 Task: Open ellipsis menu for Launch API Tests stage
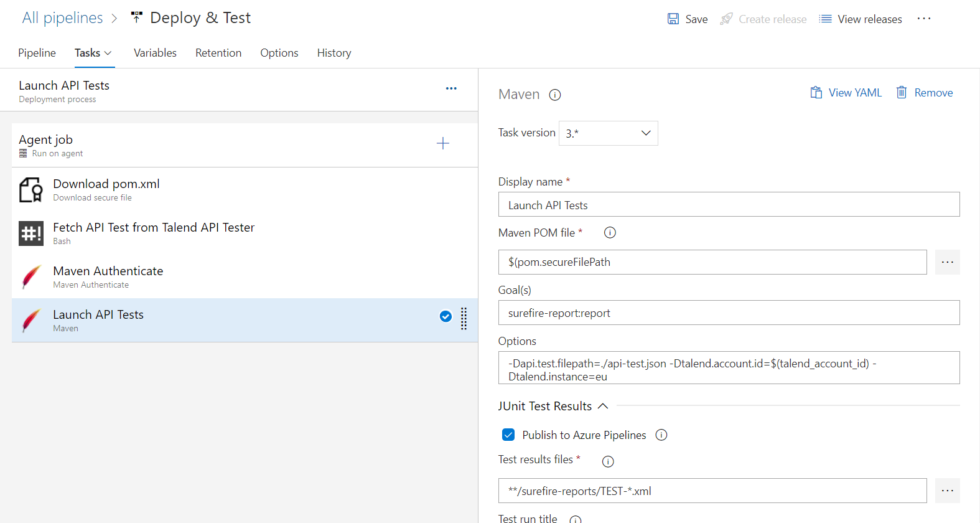coord(451,88)
